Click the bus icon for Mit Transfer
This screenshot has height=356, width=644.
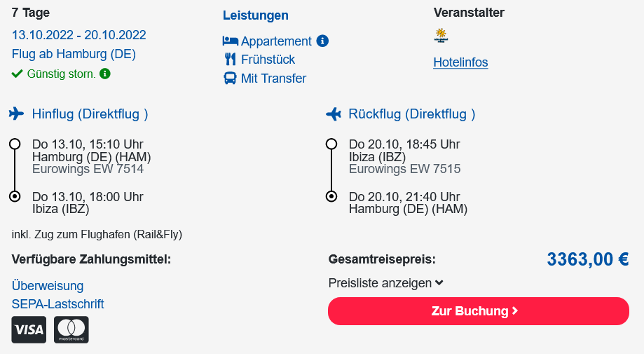click(230, 78)
